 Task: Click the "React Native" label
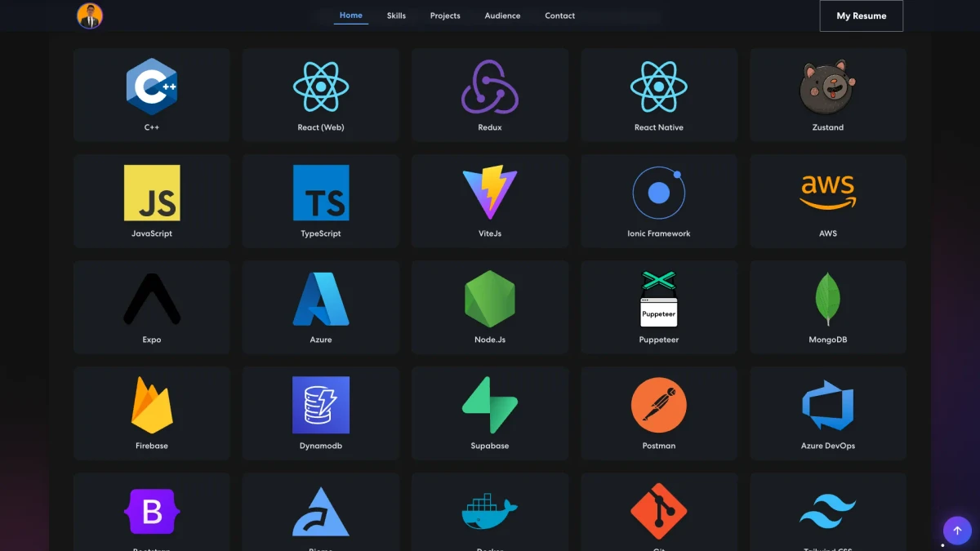[659, 127]
